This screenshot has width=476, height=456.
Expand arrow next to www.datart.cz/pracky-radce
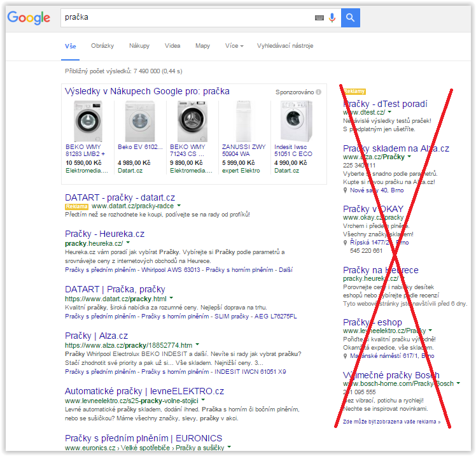pos(179,206)
